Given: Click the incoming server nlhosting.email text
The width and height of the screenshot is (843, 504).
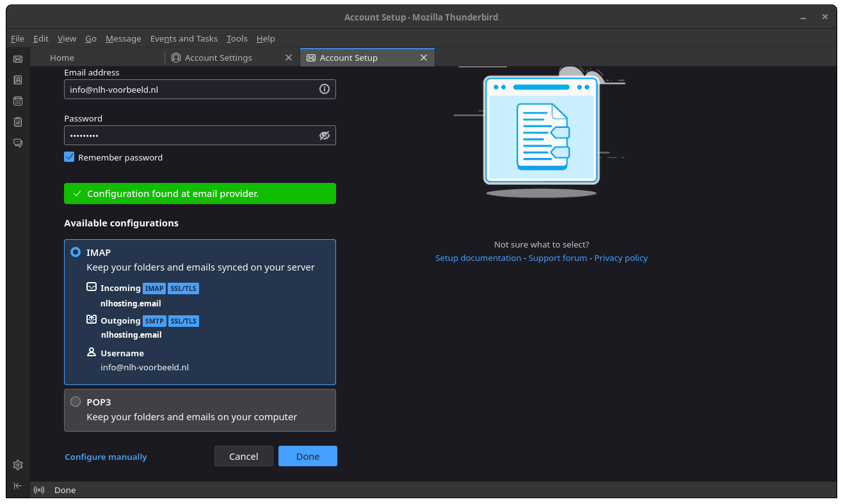Looking at the screenshot, I should 131,303.
